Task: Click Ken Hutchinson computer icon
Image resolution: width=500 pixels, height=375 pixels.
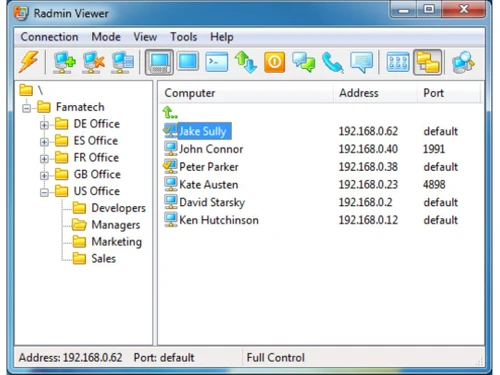Action: [171, 220]
